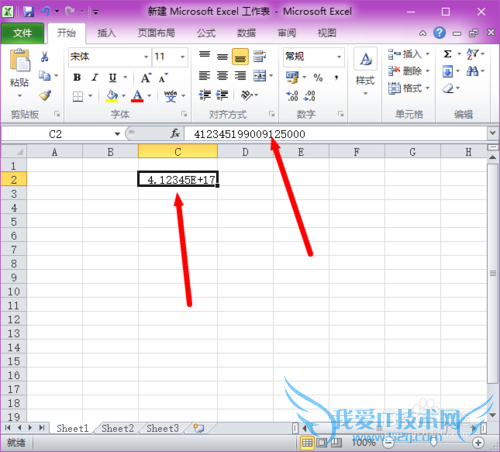Click the Cut scissors icon
500x452 pixels.
point(44,57)
